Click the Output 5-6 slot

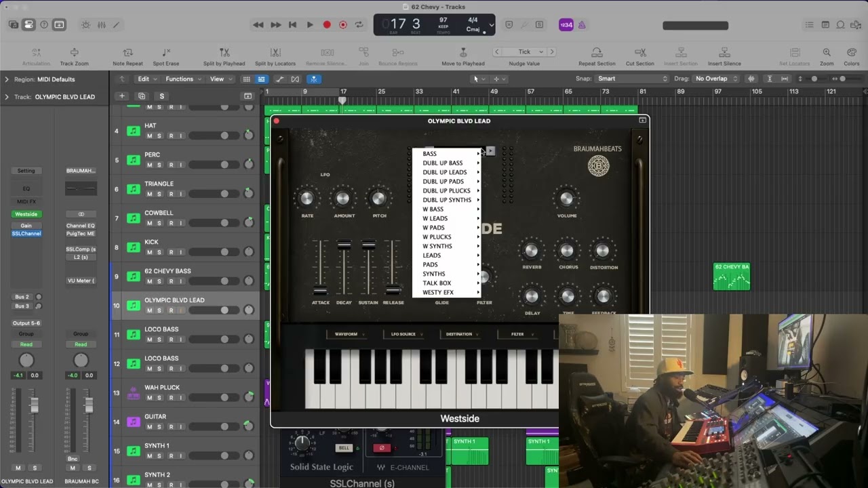click(x=26, y=323)
